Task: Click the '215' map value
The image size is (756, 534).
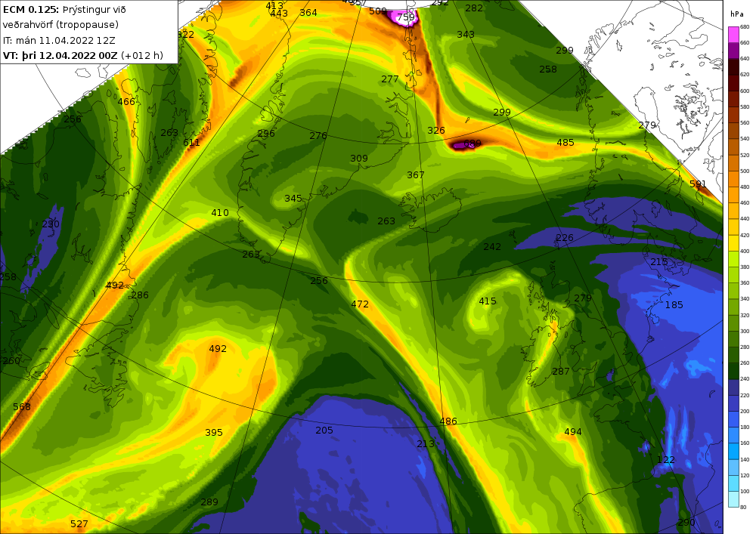Action: click(659, 262)
